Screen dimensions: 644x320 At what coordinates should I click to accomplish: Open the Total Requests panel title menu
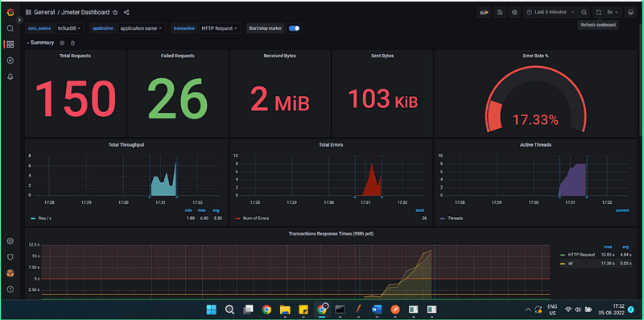point(75,56)
